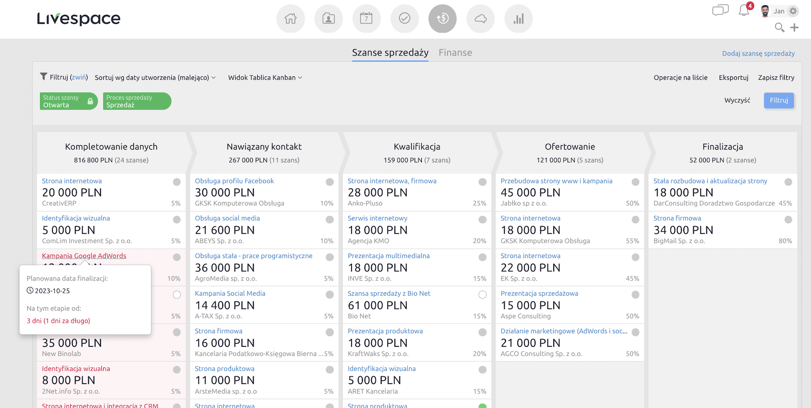
Task: Open Obsługa stała - prace programistyczne link
Action: tap(253, 255)
